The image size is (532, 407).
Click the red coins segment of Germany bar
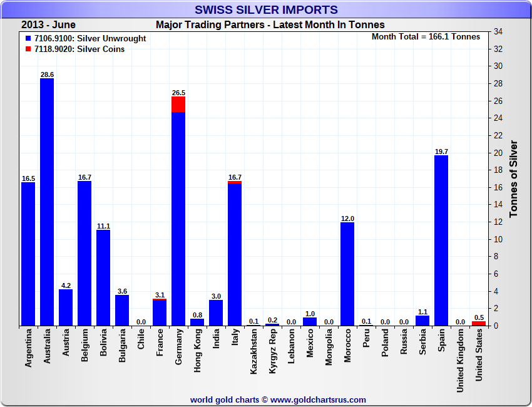(x=178, y=104)
